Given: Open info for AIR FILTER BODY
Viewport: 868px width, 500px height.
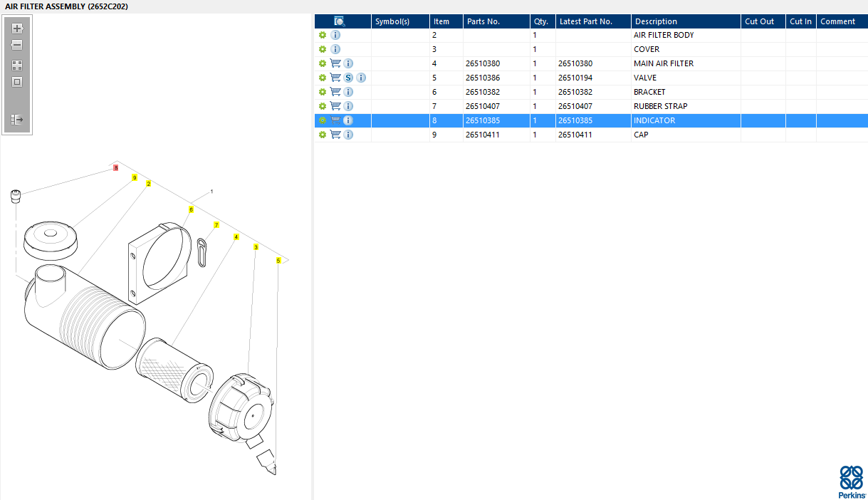Looking at the screenshot, I should (x=335, y=35).
